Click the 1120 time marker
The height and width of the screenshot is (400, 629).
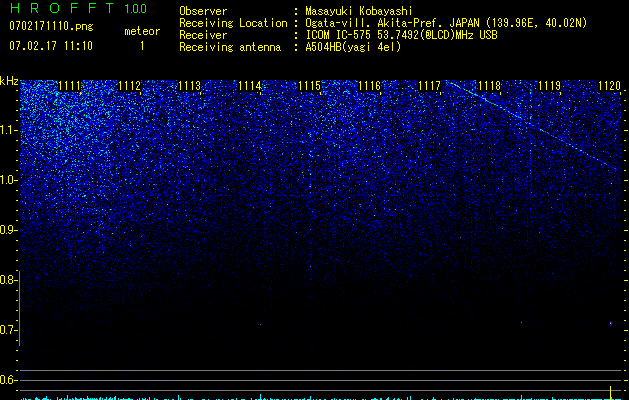(609, 86)
